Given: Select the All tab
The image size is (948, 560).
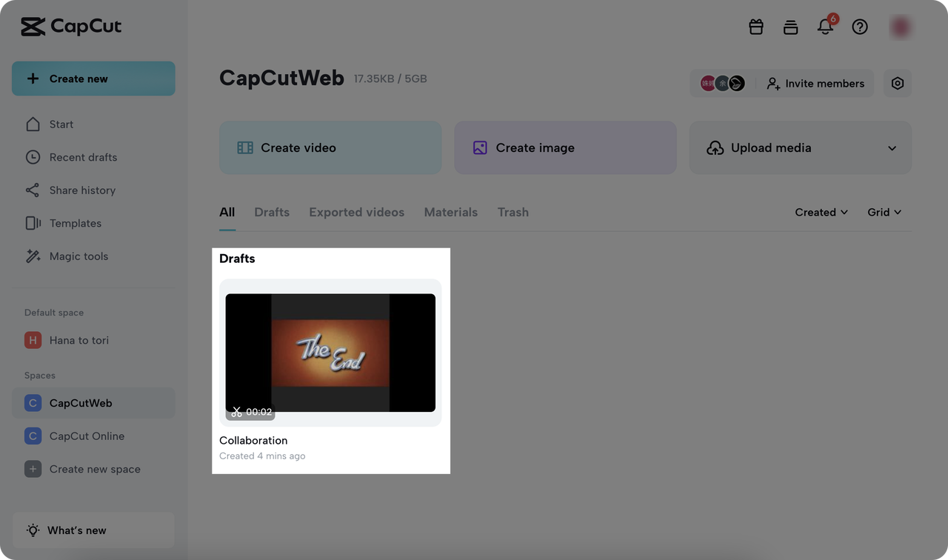Looking at the screenshot, I should coord(227,212).
